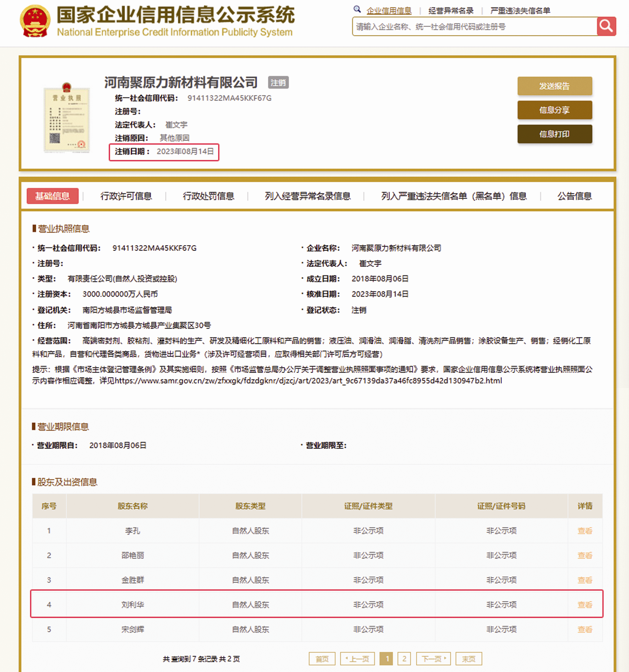View details for shareholder 宋剑辉
The image size is (629, 672).
(x=584, y=629)
